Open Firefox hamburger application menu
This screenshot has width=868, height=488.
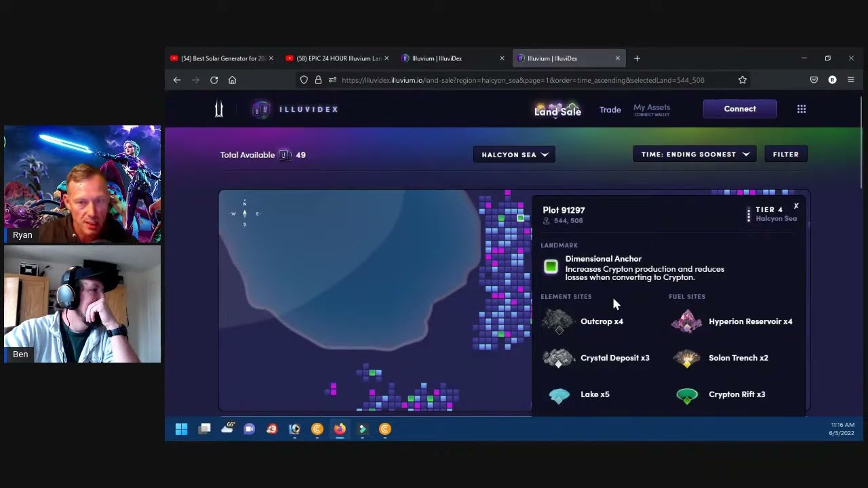coord(850,80)
